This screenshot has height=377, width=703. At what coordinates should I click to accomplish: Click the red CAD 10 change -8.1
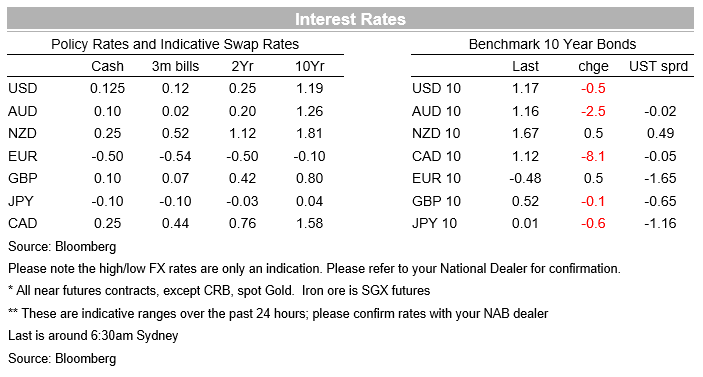(593, 156)
